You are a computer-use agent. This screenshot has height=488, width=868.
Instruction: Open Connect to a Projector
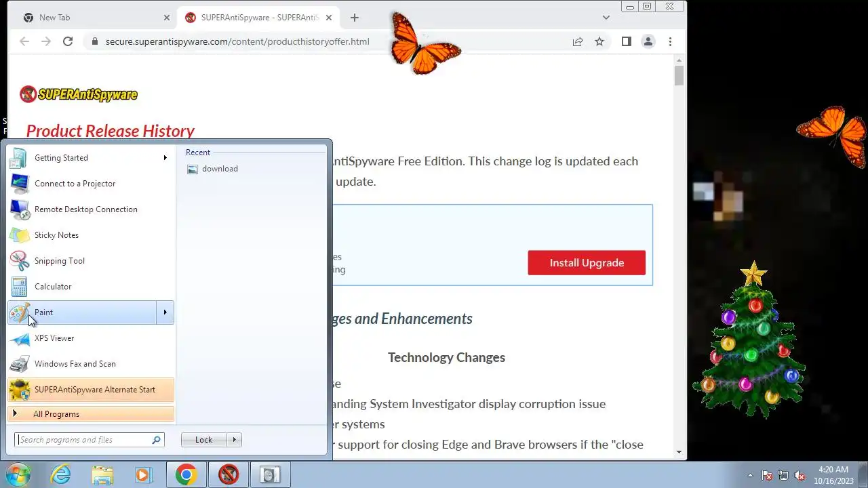(x=91, y=184)
